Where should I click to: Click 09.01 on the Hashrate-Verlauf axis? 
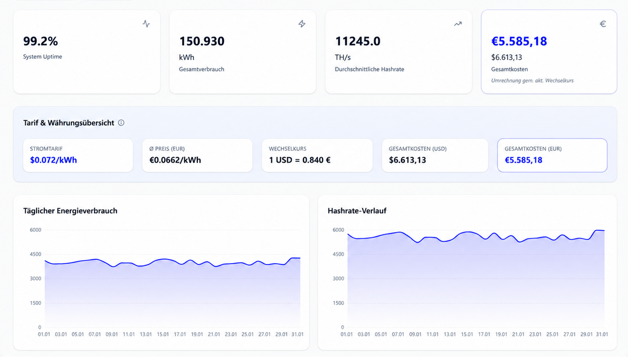point(415,334)
